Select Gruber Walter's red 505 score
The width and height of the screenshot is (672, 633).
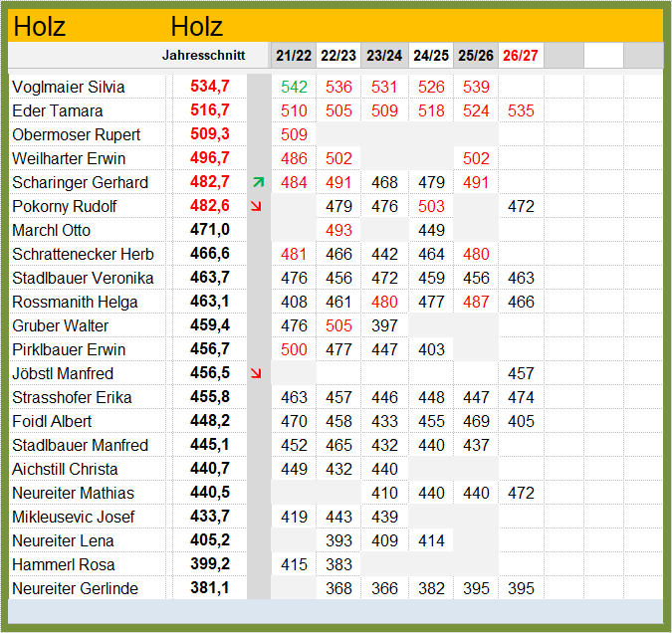click(x=338, y=325)
